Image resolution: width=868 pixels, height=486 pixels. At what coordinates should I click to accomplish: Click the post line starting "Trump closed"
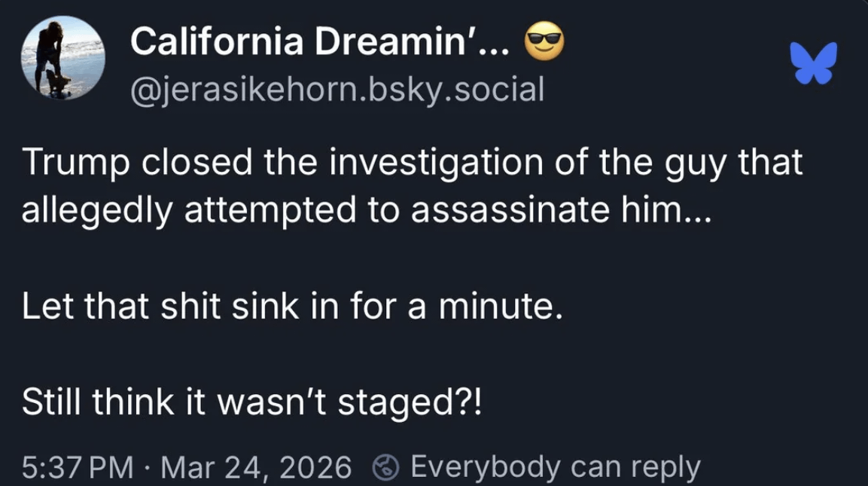[412, 164]
